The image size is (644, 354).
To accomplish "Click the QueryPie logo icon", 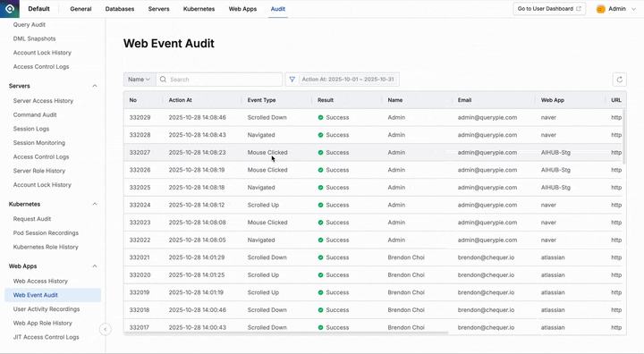I will pyautogui.click(x=10, y=9).
